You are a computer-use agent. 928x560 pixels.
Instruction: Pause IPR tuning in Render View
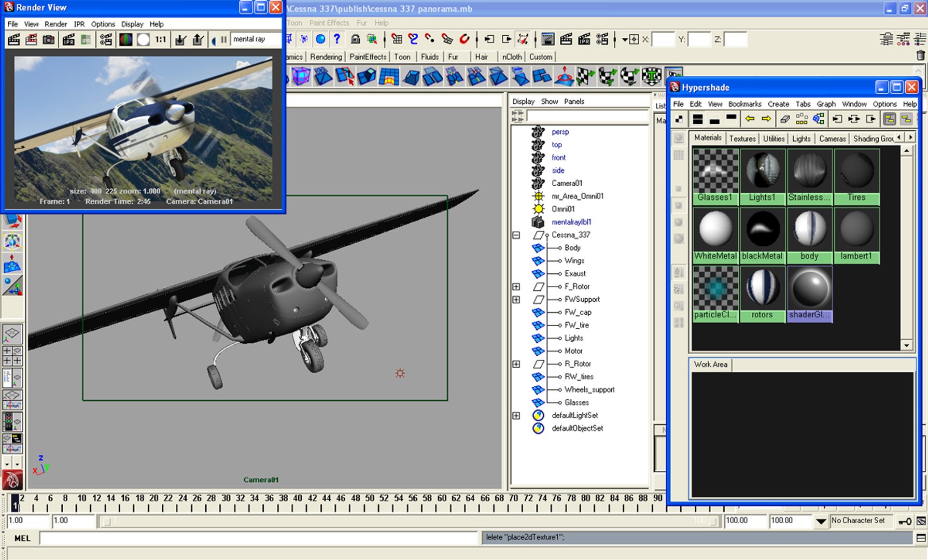pyautogui.click(x=223, y=39)
